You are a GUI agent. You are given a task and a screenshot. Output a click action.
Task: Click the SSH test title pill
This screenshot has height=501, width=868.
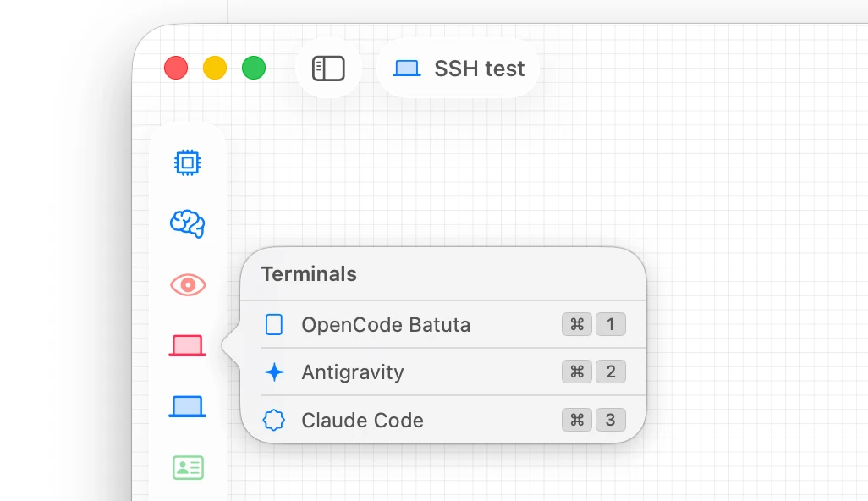tap(459, 69)
